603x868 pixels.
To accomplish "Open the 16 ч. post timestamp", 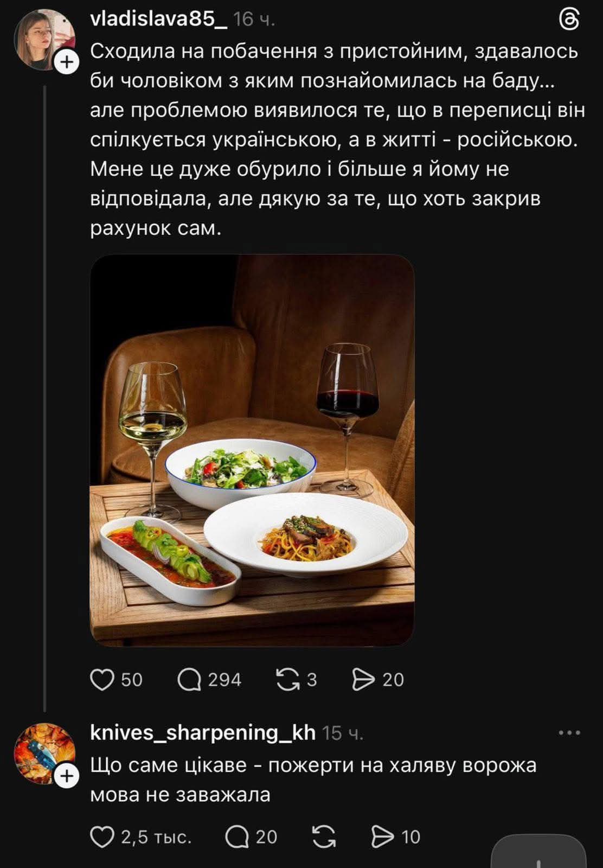I will pyautogui.click(x=254, y=20).
